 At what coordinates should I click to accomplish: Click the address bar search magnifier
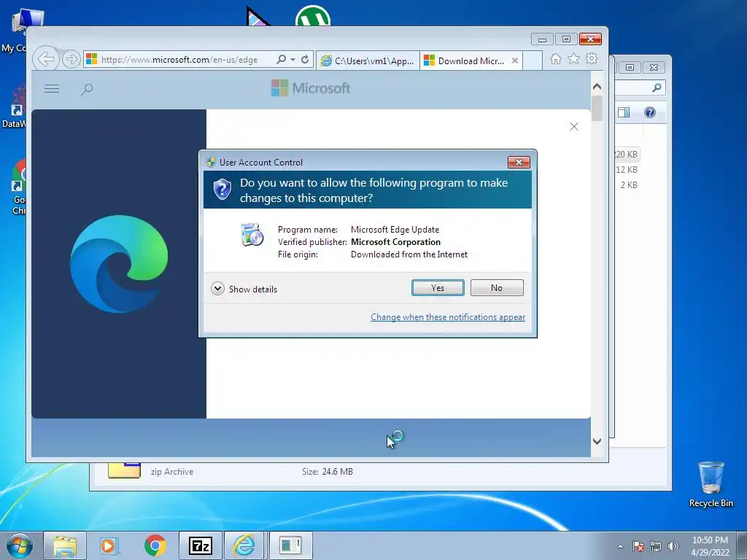pos(281,60)
